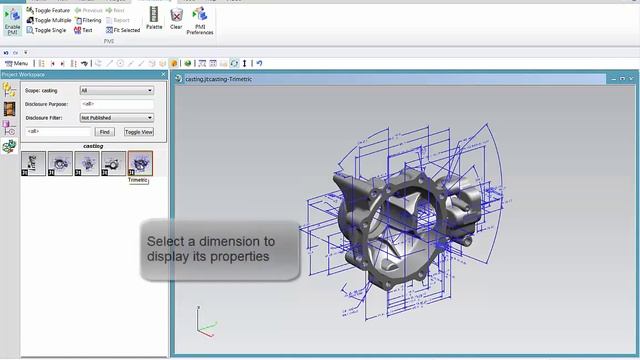Open the PMI Palette
This screenshot has width=640, height=360.
154,18
